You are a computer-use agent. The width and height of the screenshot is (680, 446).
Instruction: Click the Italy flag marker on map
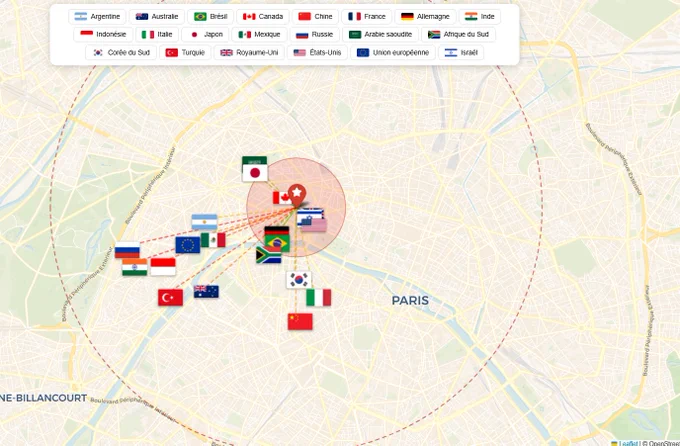point(318,298)
